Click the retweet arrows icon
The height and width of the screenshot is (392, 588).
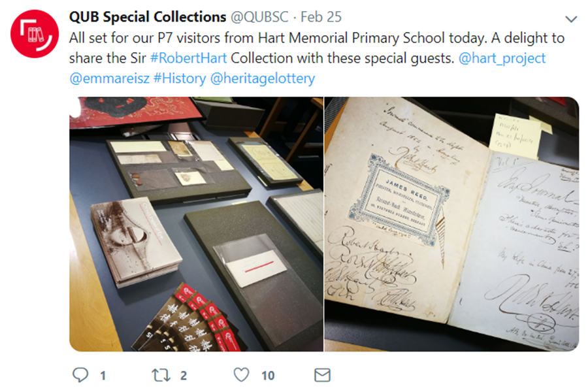click(x=161, y=375)
